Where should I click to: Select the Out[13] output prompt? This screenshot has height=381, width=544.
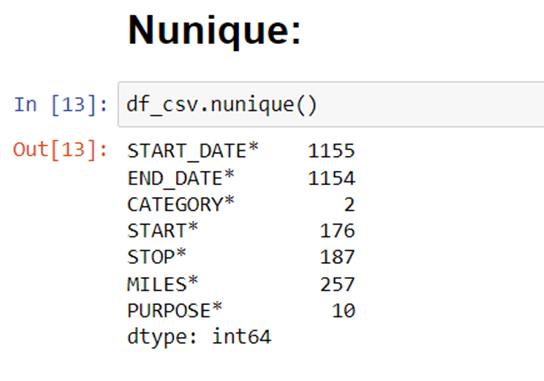pos(60,150)
